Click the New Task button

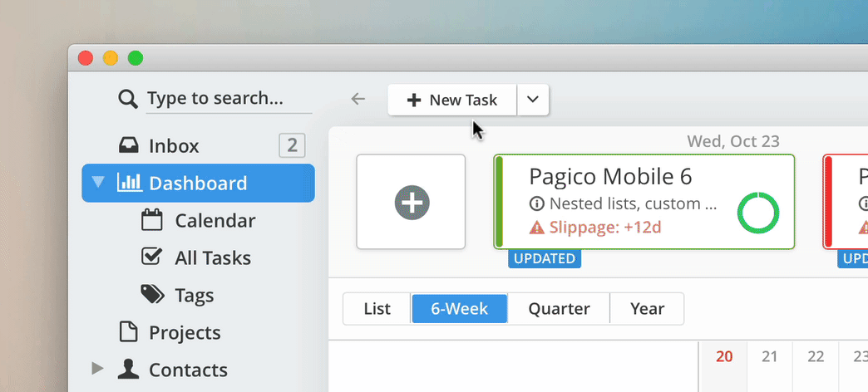click(x=452, y=100)
